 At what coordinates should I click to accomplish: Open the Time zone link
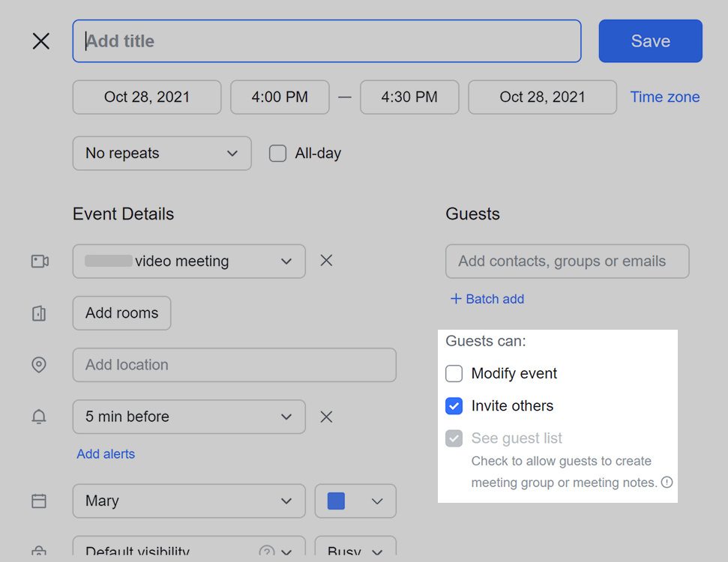tap(665, 97)
